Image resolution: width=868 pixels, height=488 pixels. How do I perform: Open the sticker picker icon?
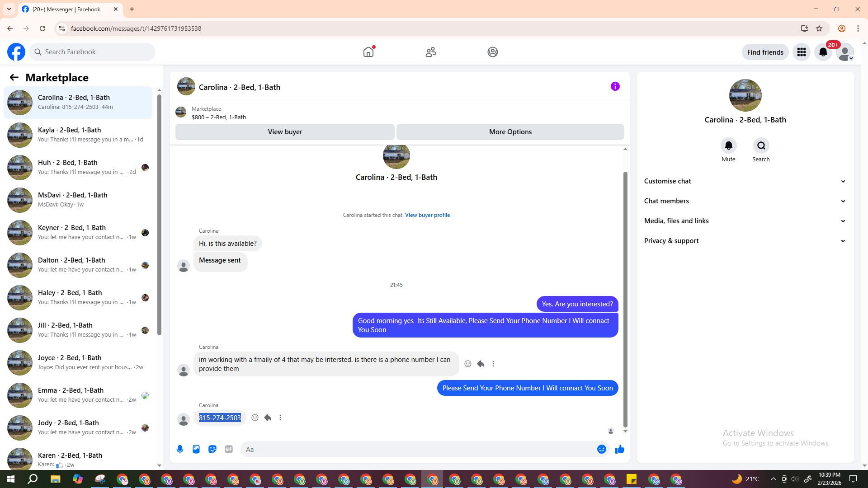pyautogui.click(x=212, y=449)
